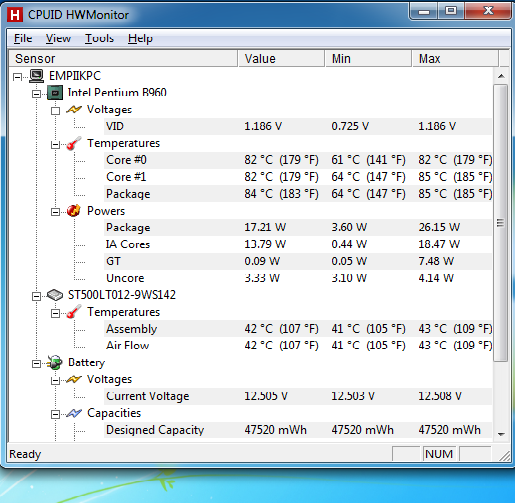
Task: Select the Uncore power row
Action: tap(298, 278)
